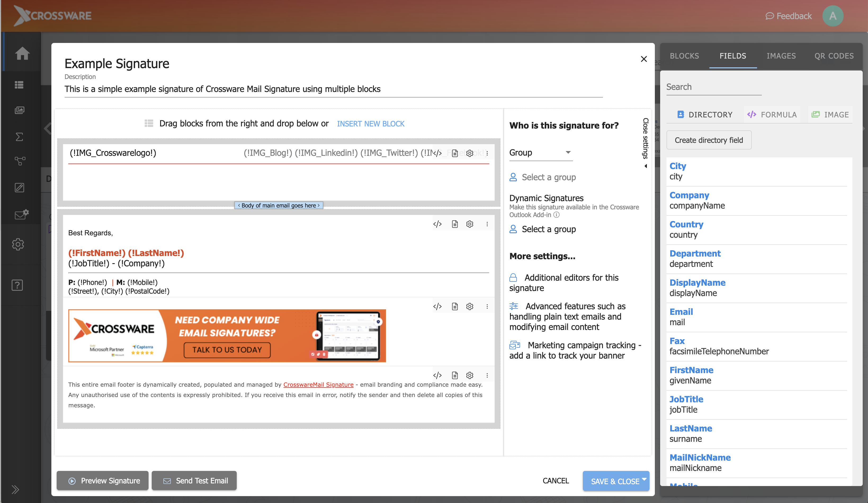Open block settings gear on the footer block

point(469,375)
